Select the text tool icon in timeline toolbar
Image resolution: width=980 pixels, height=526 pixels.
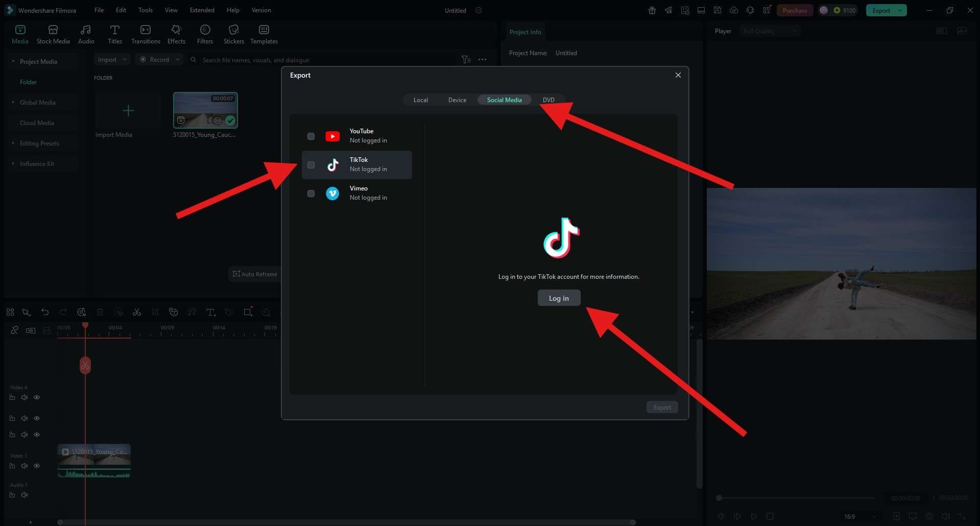(x=210, y=312)
